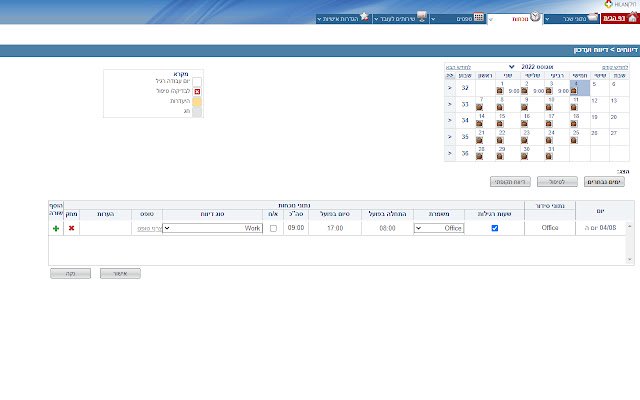This screenshot has width=640, height=400.
Task: Uncheck the שעות רגילות checkbox
Action: [495, 228]
